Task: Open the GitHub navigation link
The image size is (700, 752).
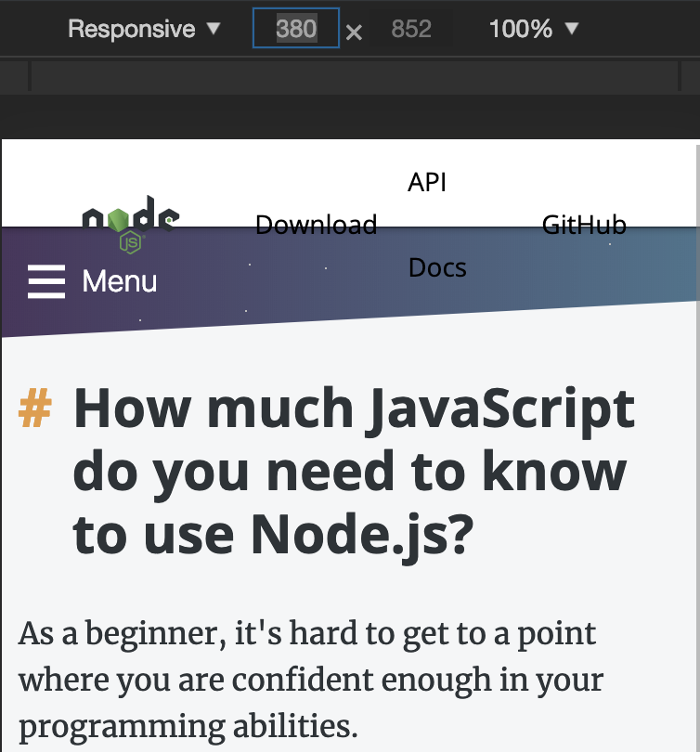Action: [584, 225]
